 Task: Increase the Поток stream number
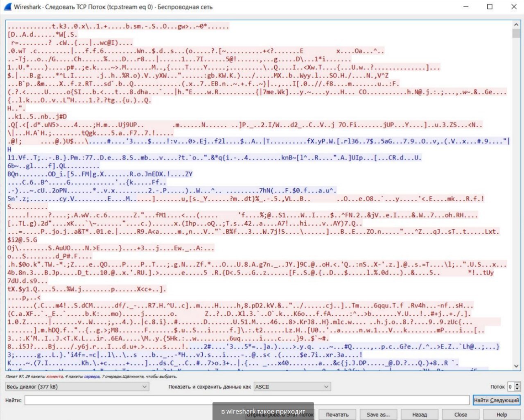coord(517,384)
